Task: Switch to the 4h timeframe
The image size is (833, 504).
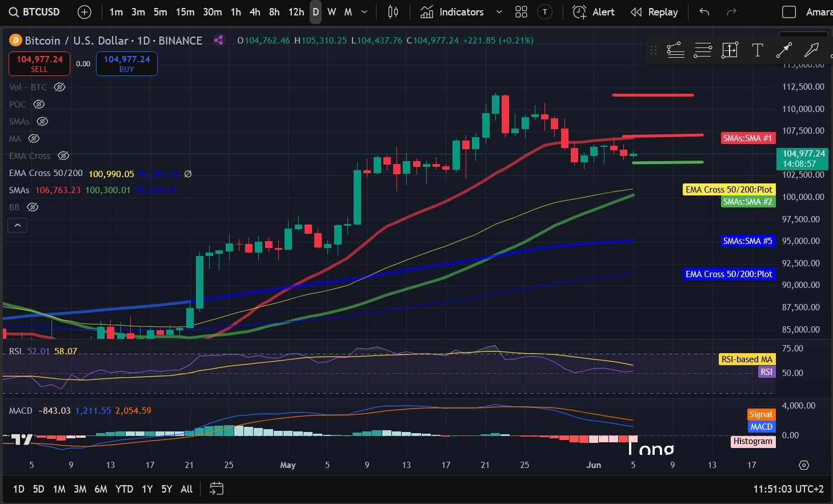Action: pyautogui.click(x=255, y=12)
